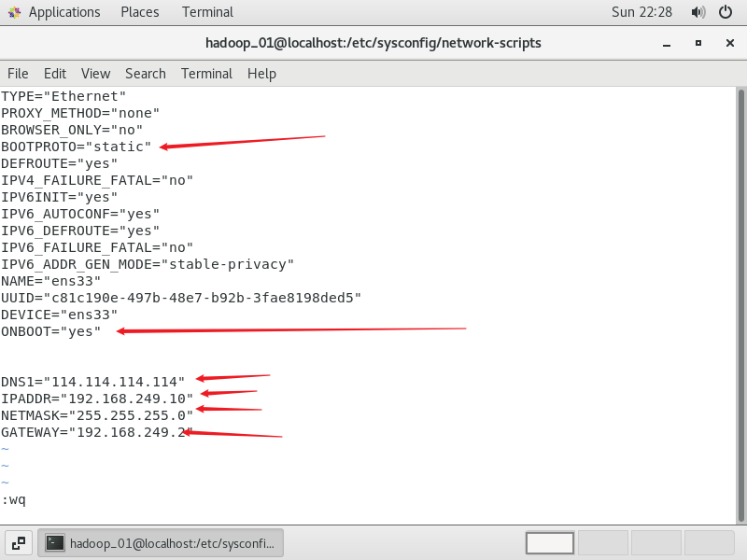747x560 pixels.
Task: Open the File menu
Action: click(x=18, y=74)
